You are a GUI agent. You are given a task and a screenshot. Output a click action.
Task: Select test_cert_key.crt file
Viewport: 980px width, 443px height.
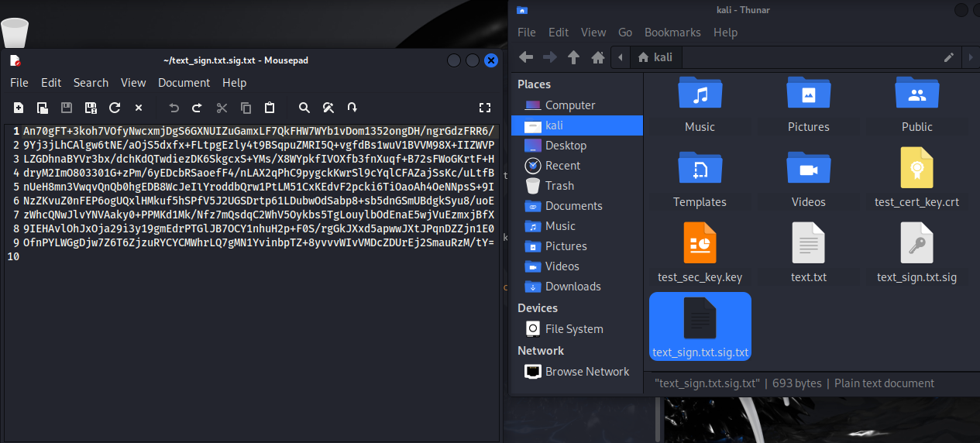coord(917,178)
